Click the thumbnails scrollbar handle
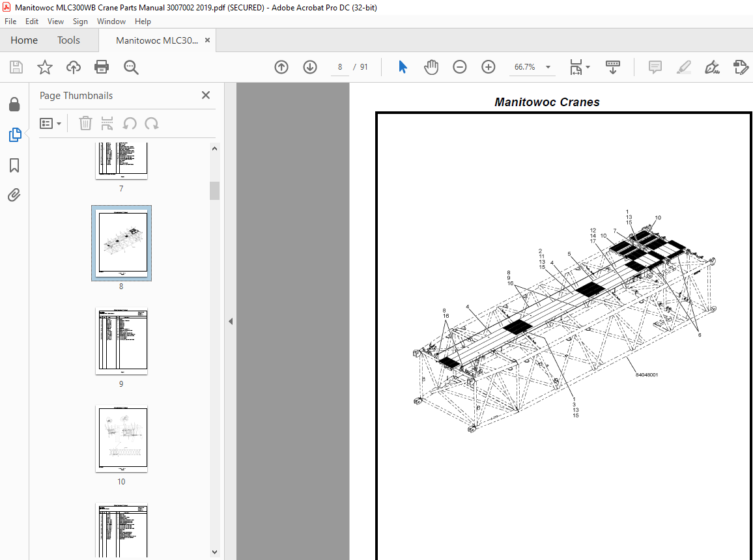 (215, 191)
